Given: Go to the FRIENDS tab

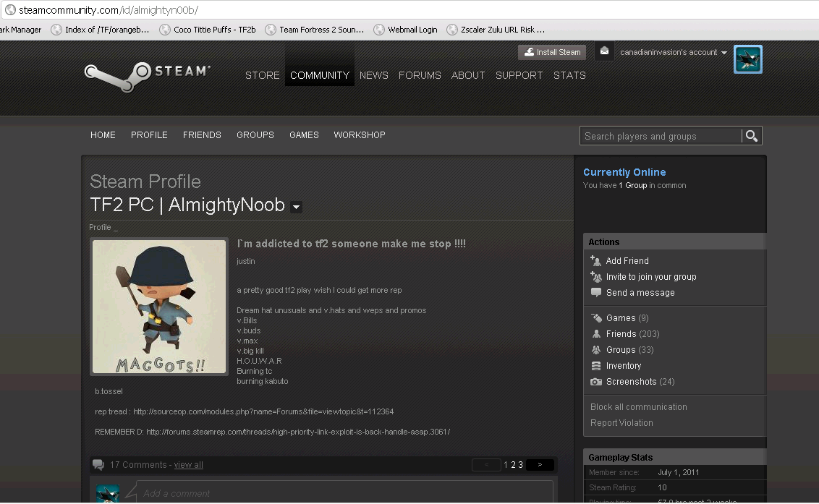Looking at the screenshot, I should [x=202, y=134].
